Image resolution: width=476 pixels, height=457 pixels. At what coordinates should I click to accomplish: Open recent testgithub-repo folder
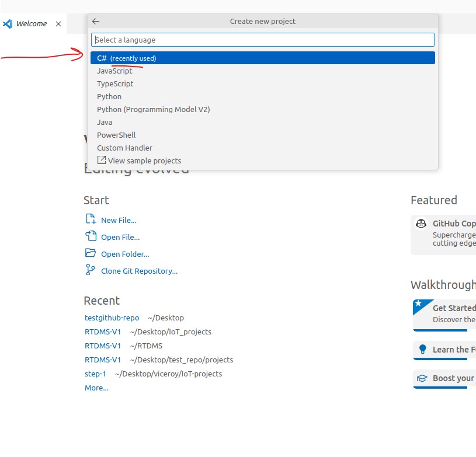click(x=112, y=318)
